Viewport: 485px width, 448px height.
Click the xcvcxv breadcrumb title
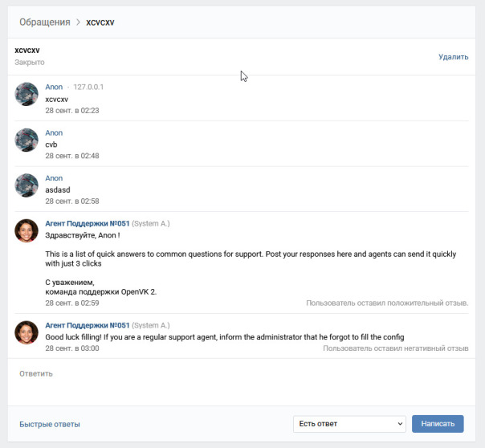[100, 22]
